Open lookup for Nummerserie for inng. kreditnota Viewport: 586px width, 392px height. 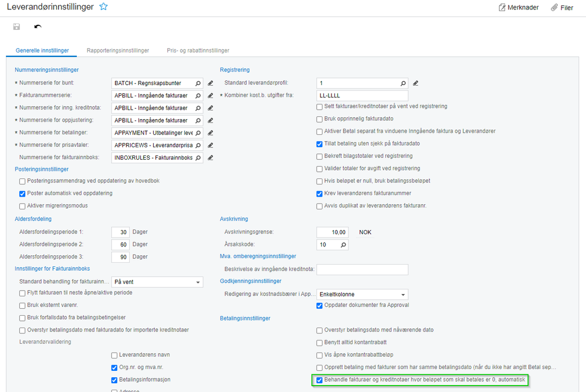click(198, 108)
